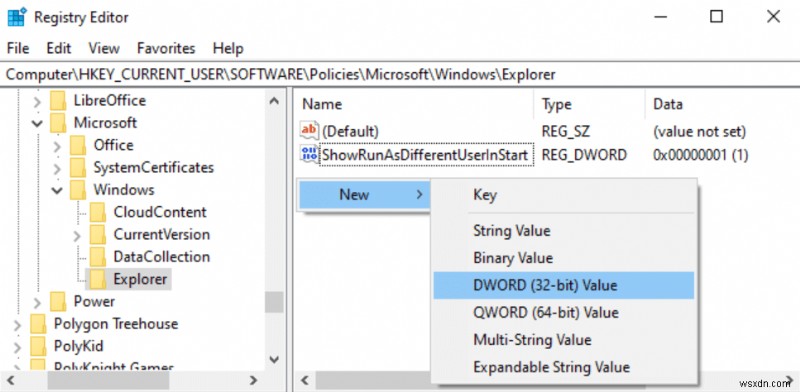Click the DataCollection folder icon
Screen dimensions: 800x392
97,257
